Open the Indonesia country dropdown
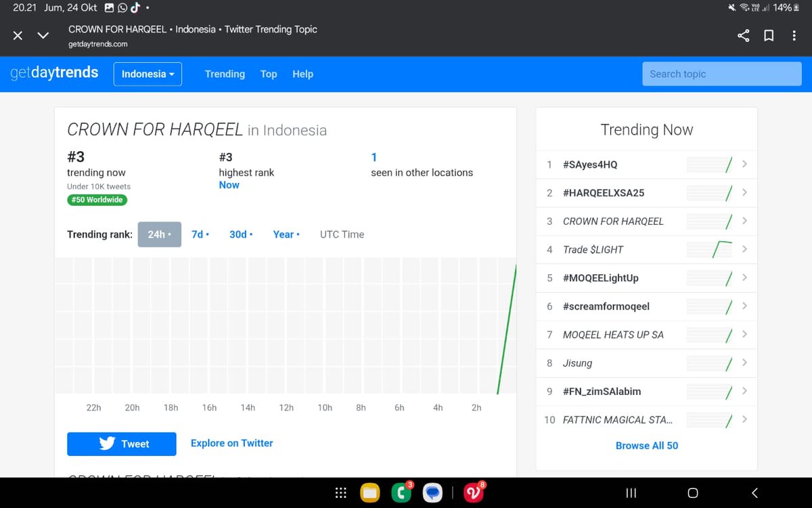The width and height of the screenshot is (812, 508). 148,74
